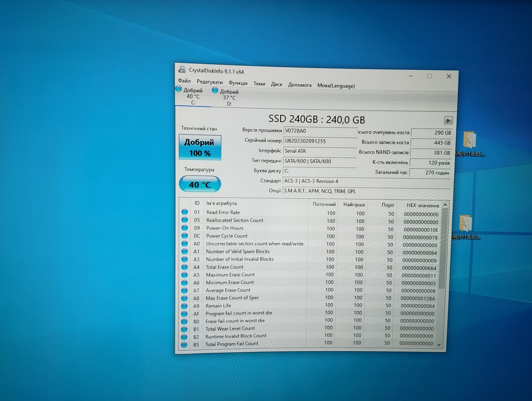The image size is (532, 401).
Task: Click status orb for Power-On Hours
Action: (x=185, y=228)
